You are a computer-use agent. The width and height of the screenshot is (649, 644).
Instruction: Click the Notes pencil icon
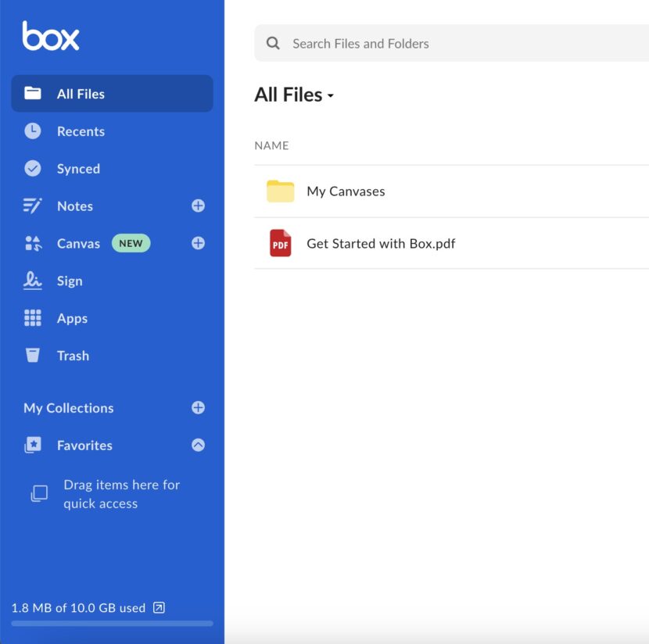click(31, 206)
